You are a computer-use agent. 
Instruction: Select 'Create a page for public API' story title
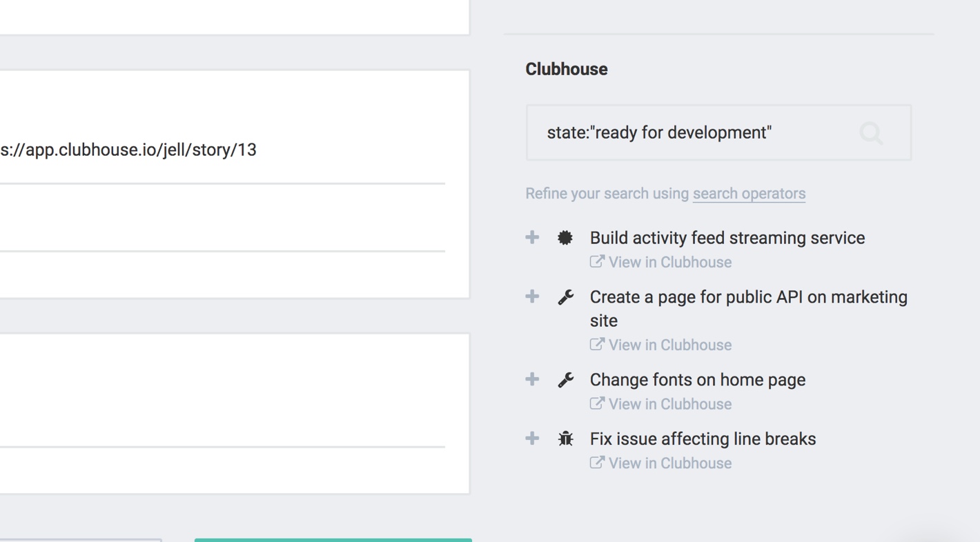coord(749,309)
